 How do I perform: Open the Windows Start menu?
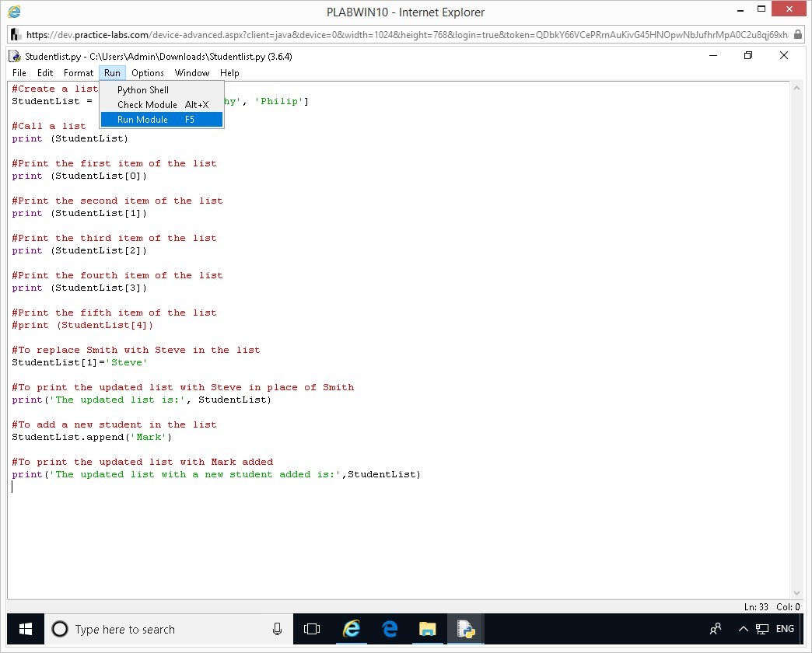pyautogui.click(x=26, y=629)
